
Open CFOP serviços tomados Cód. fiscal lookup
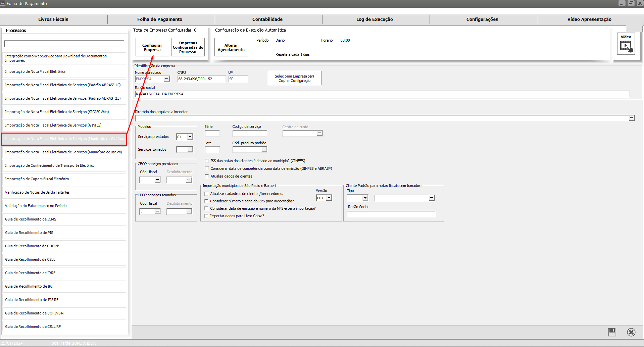click(157, 211)
